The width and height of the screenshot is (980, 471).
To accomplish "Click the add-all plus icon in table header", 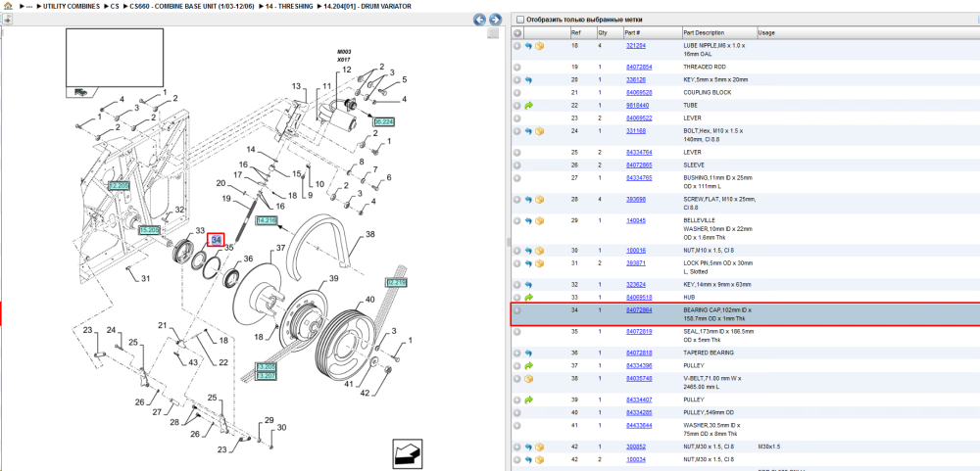I will click(517, 33).
